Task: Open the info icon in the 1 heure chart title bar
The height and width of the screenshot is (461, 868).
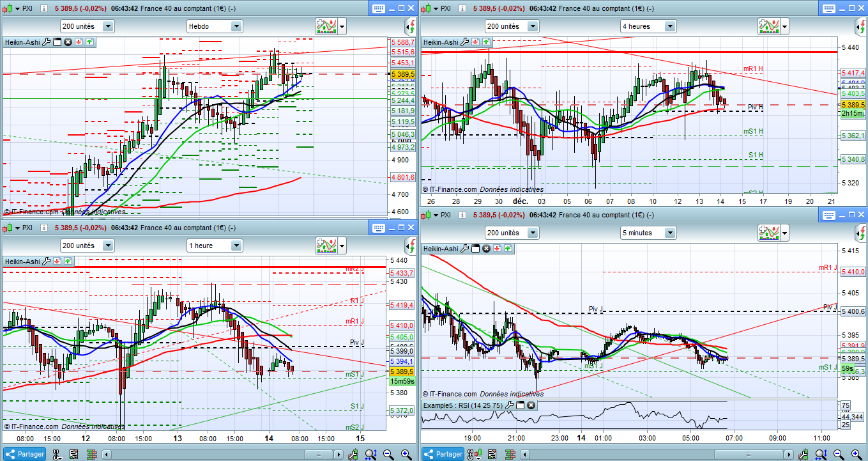Action: [x=43, y=228]
